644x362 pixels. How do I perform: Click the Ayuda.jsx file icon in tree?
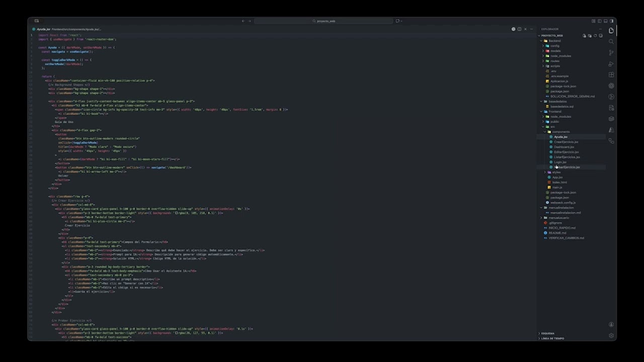[551, 137]
